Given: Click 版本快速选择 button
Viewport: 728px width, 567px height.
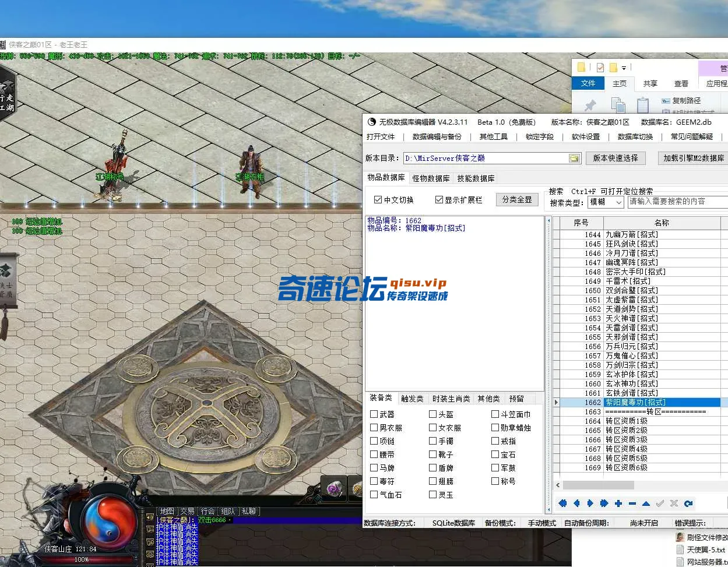Looking at the screenshot, I should pos(616,158).
